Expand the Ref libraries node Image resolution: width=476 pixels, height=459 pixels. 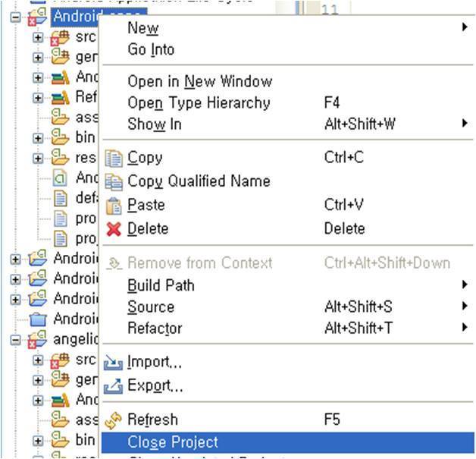38,98
